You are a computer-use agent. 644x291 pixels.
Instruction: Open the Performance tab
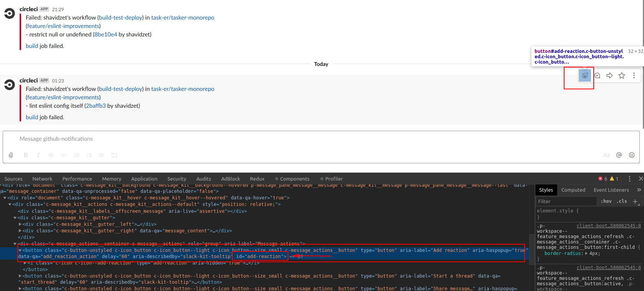[77, 179]
